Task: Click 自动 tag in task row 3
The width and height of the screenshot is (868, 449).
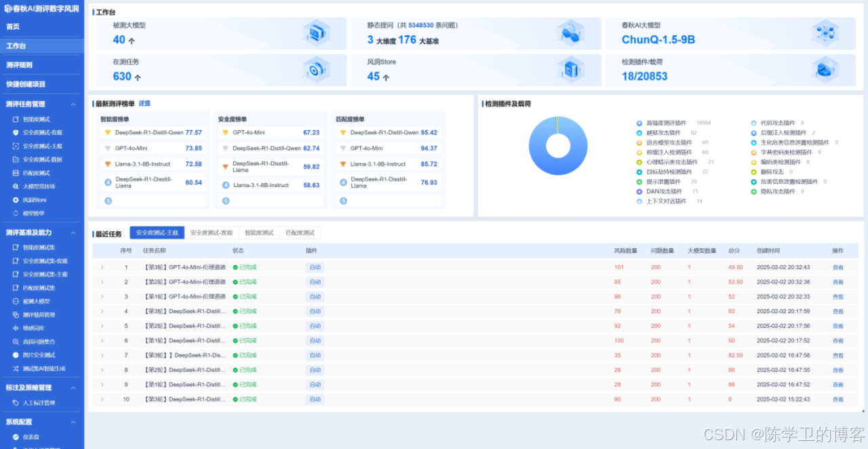Action: [315, 296]
